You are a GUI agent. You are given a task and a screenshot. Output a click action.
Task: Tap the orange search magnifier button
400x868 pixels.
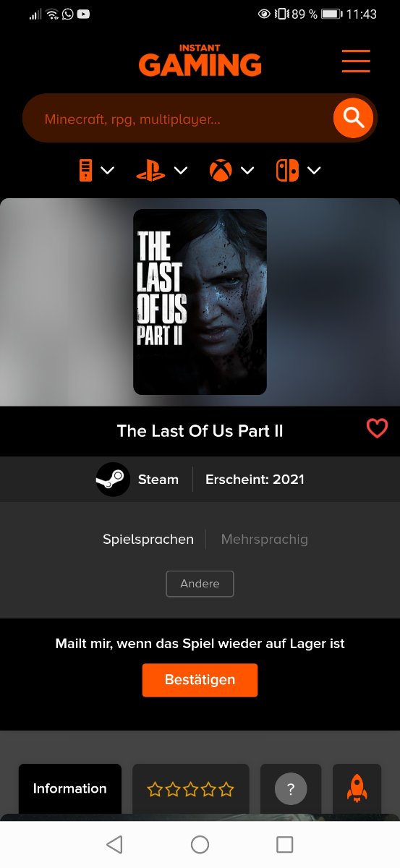353,117
